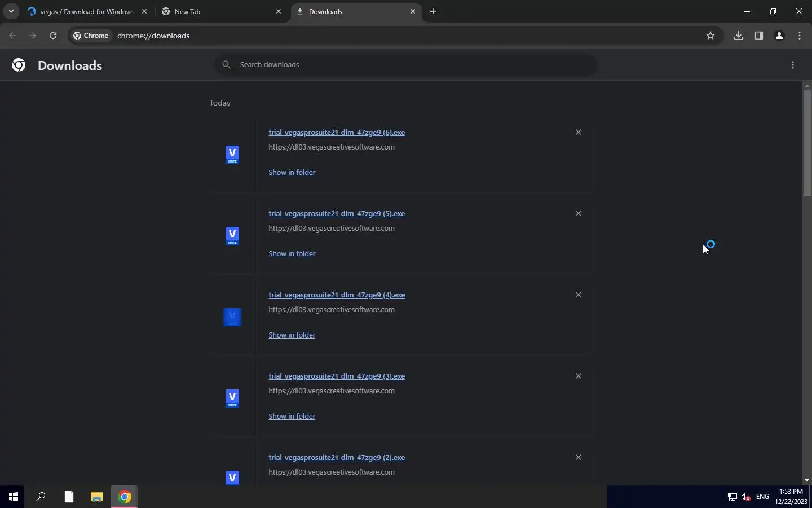
Task: Click the Chrome icon in the taskbar
Action: (125, 497)
